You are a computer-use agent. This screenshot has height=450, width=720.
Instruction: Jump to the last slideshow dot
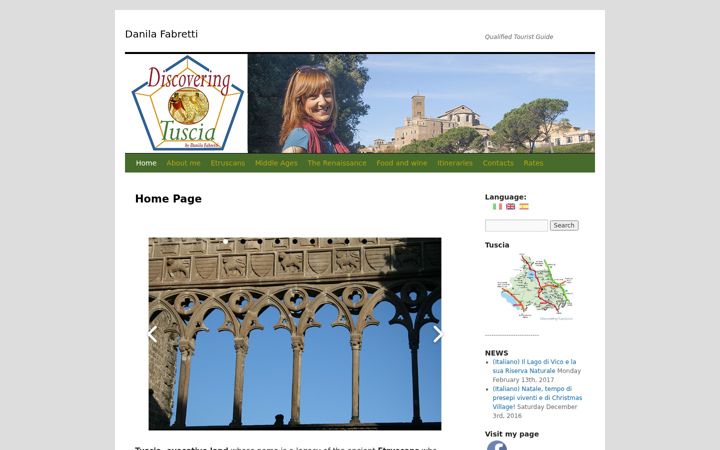coord(365,241)
